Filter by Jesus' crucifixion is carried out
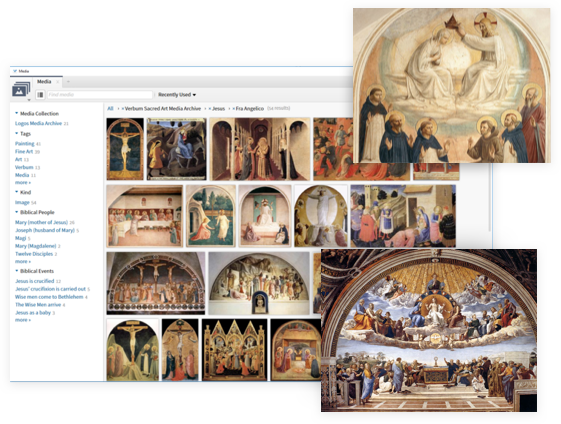 tap(50, 289)
